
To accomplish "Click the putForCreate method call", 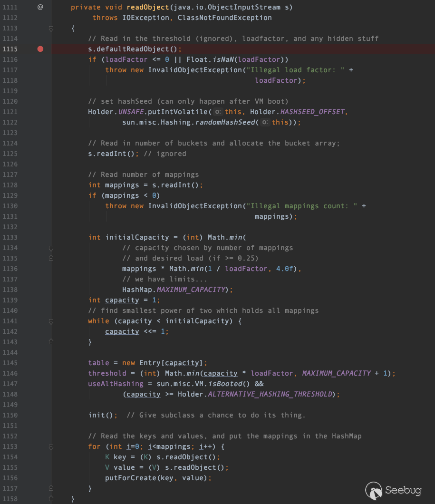I will click(x=131, y=478).
